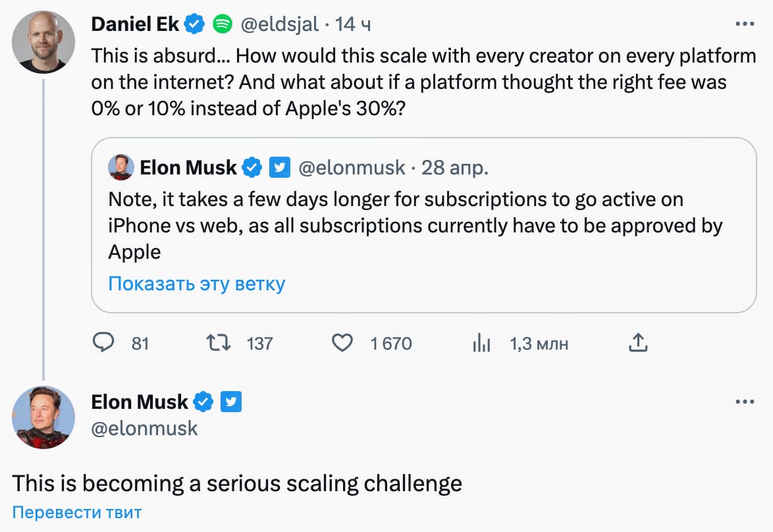
Task: Click the '14 ч' timestamp
Action: tap(353, 24)
